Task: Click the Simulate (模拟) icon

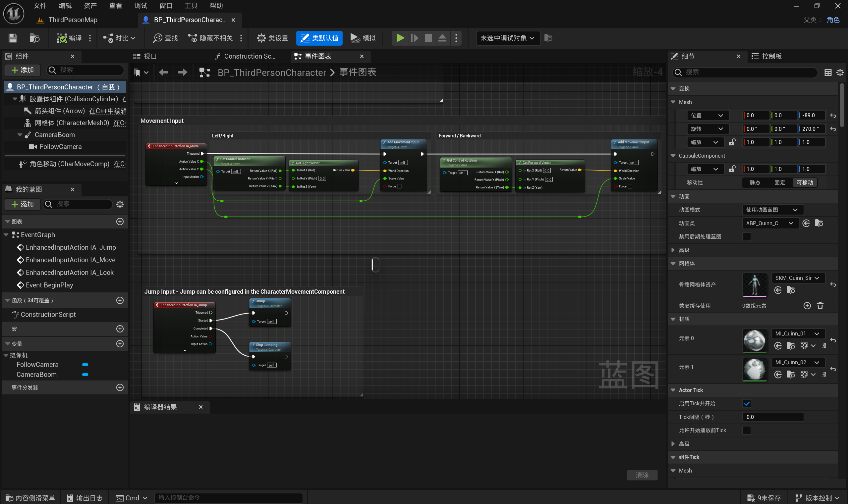Action: coord(355,38)
